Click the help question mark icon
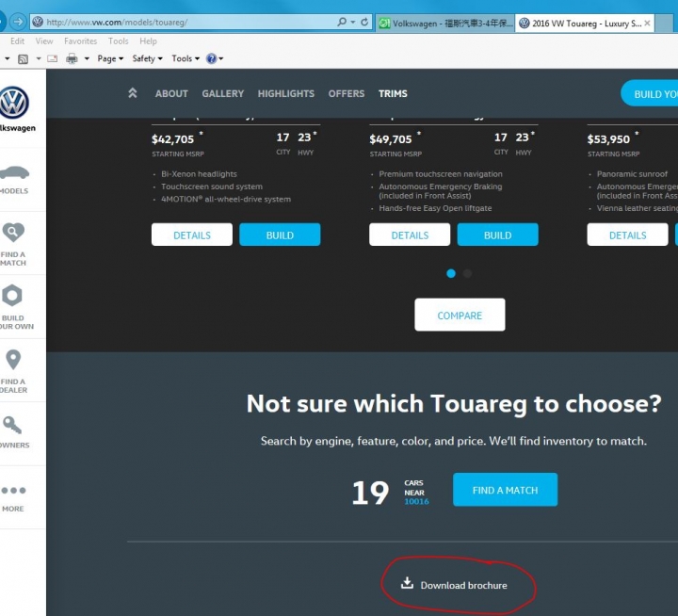678x616 pixels. (x=211, y=58)
